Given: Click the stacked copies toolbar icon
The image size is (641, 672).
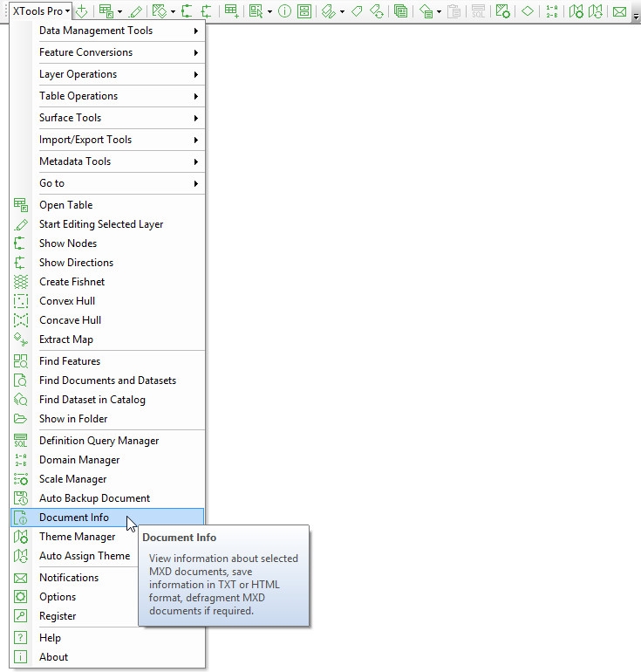Looking at the screenshot, I should click(400, 11).
